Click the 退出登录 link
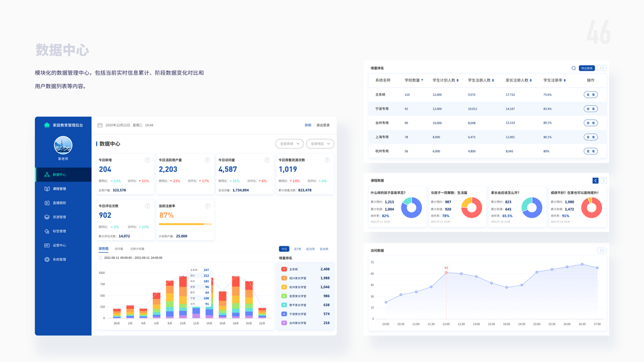This screenshot has height=362, width=644. coord(323,125)
